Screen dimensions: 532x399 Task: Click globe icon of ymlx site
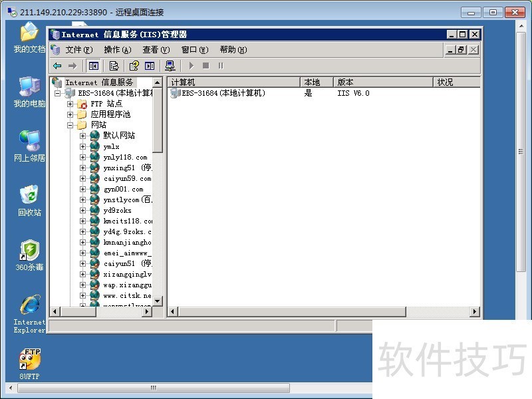pos(94,146)
